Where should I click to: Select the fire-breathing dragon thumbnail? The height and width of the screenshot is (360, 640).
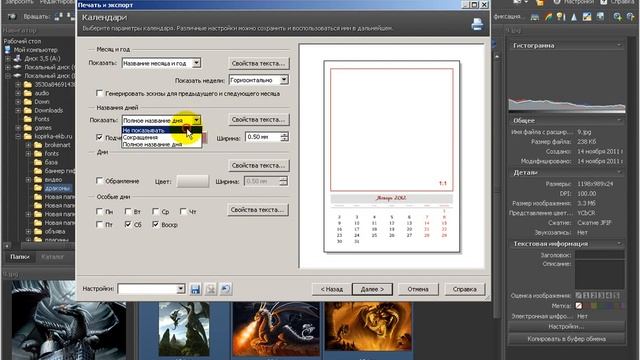[276, 329]
